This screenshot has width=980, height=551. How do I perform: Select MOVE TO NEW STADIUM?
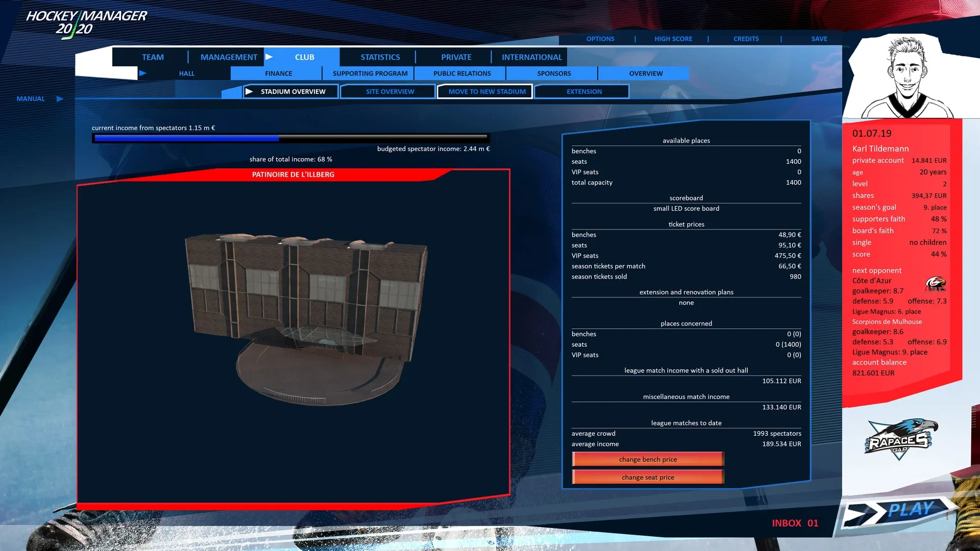click(x=486, y=92)
